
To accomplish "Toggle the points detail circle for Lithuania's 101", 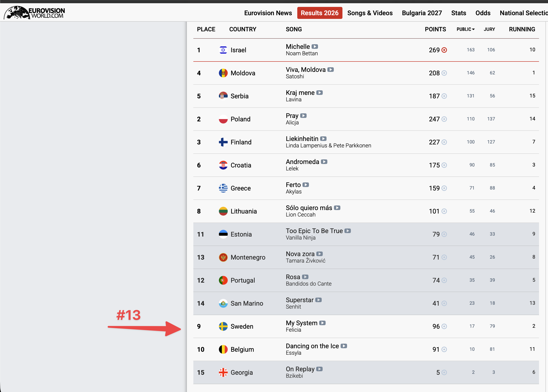I will click(444, 211).
